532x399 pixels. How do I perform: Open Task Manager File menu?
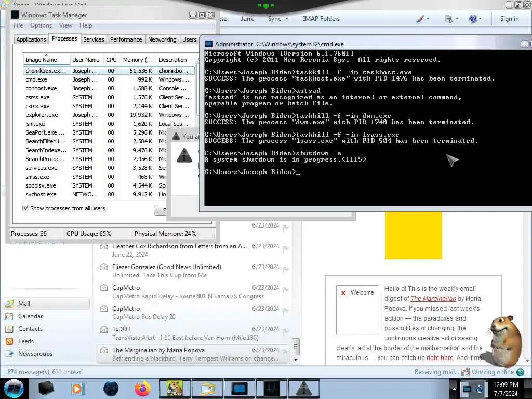point(18,25)
